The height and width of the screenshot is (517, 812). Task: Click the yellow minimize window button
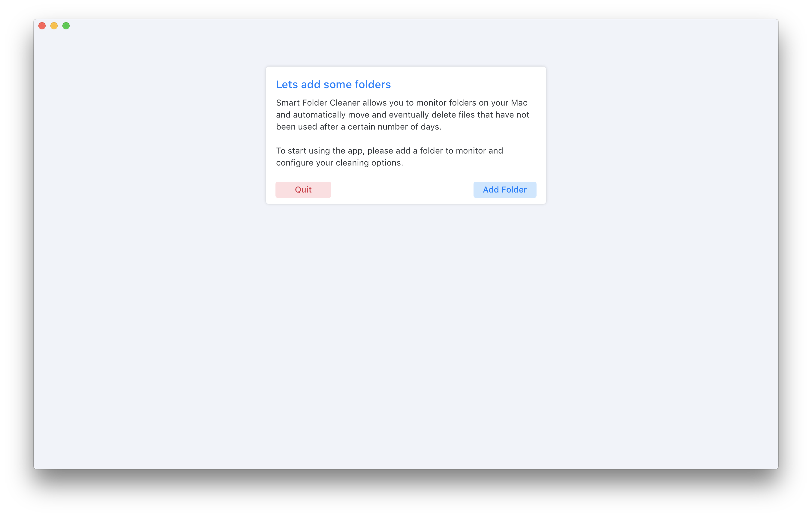click(x=54, y=25)
